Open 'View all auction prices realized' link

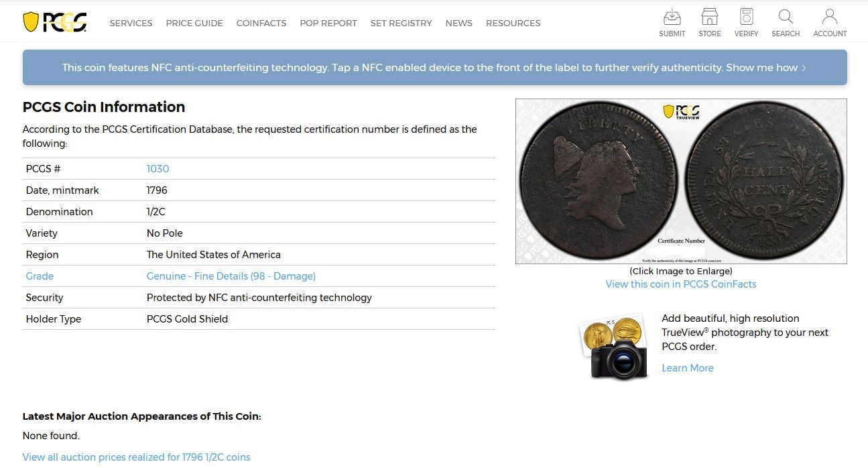coord(137,457)
